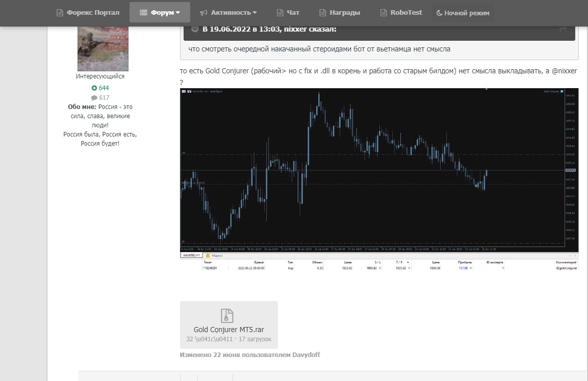Image resolution: width=588 pixels, height=381 pixels.
Task: Open the Форекс Портал nav link
Action: point(88,12)
